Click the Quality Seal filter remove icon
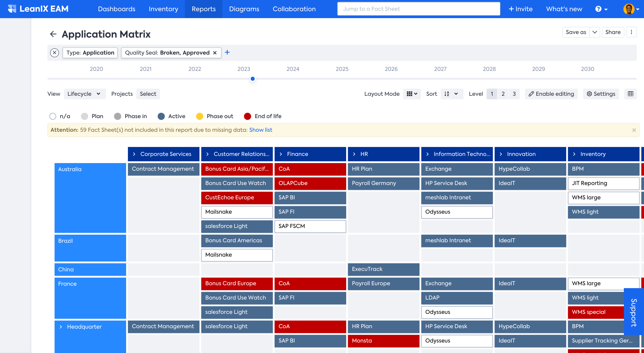644x353 pixels. coord(214,53)
